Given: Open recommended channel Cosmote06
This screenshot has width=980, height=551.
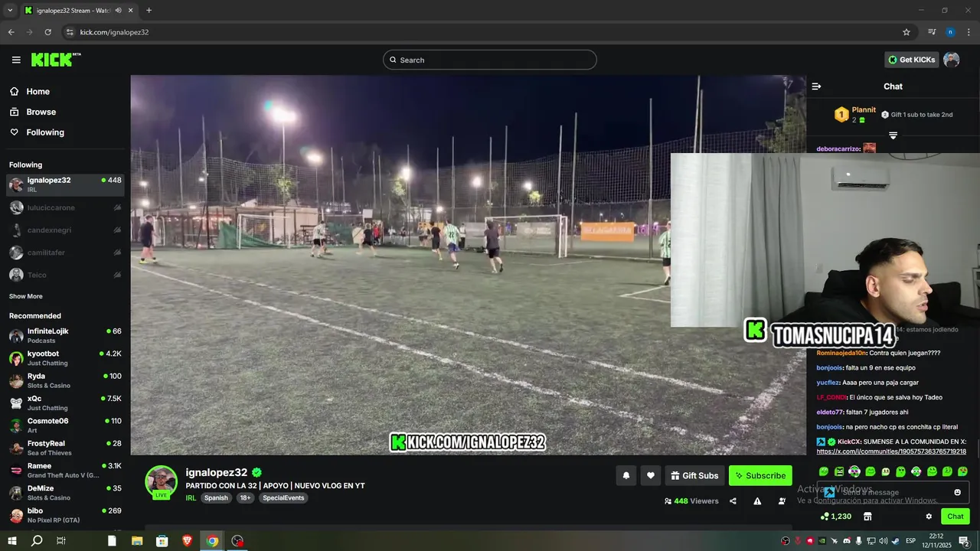Looking at the screenshot, I should click(65, 425).
